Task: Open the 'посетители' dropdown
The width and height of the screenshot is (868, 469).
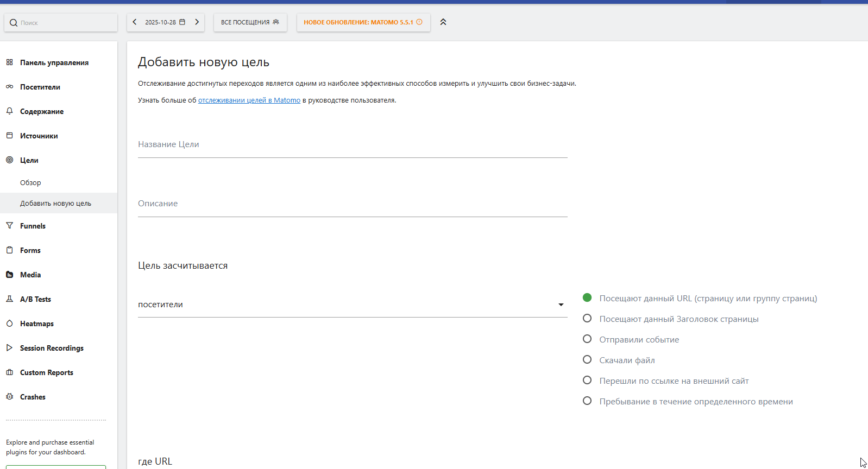Action: click(x=352, y=305)
